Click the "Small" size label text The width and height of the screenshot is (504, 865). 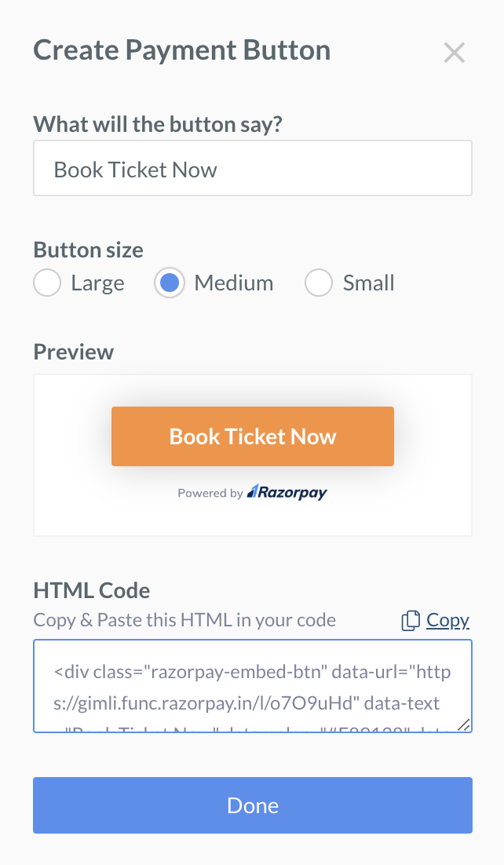coord(369,283)
